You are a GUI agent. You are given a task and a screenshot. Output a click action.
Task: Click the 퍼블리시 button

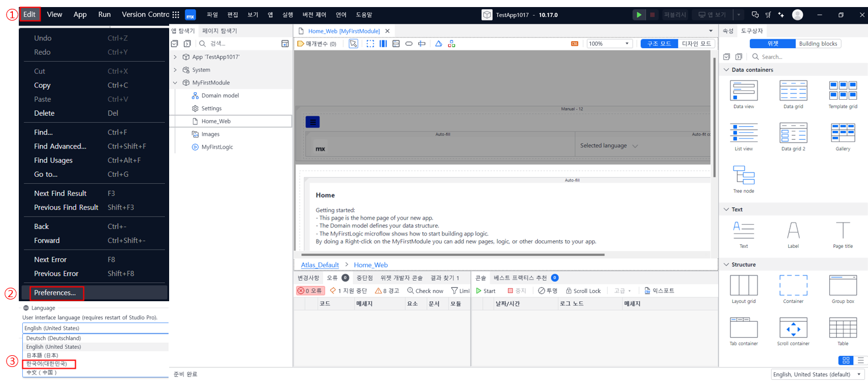(675, 15)
